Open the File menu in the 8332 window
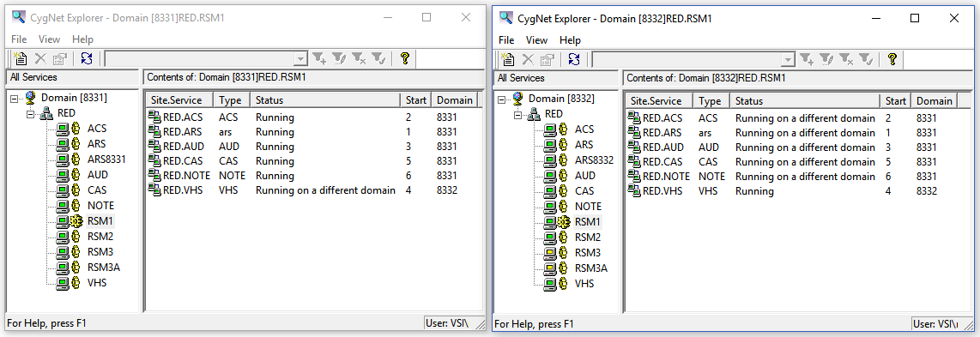Image resolution: width=980 pixels, height=337 pixels. [506, 40]
